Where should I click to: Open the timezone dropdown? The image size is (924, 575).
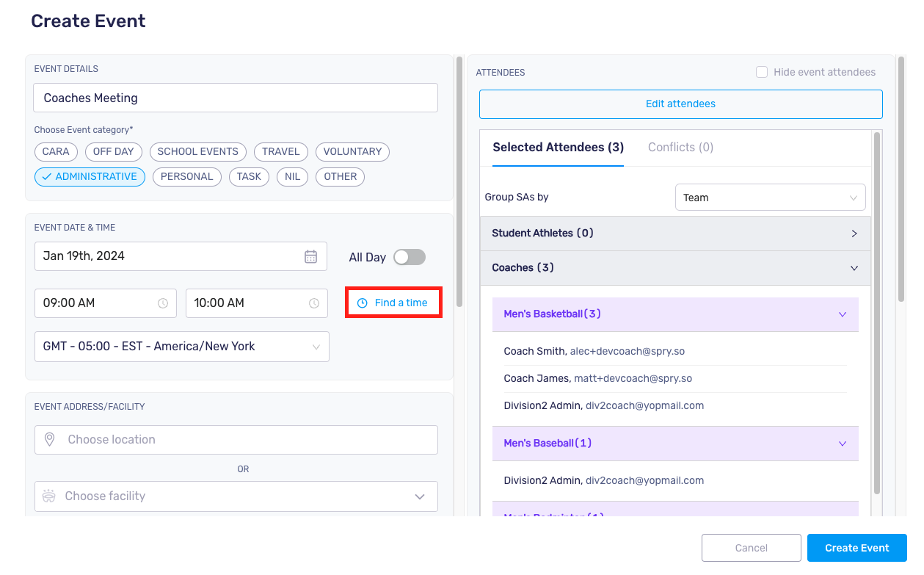tap(182, 347)
